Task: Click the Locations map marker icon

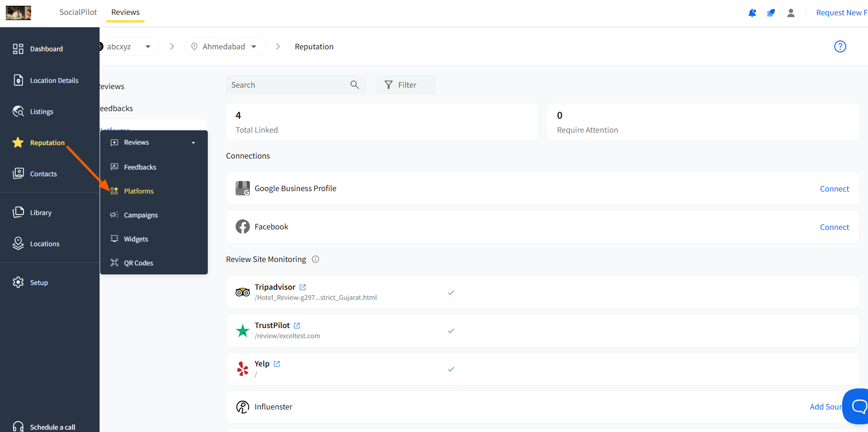Action: (18, 243)
